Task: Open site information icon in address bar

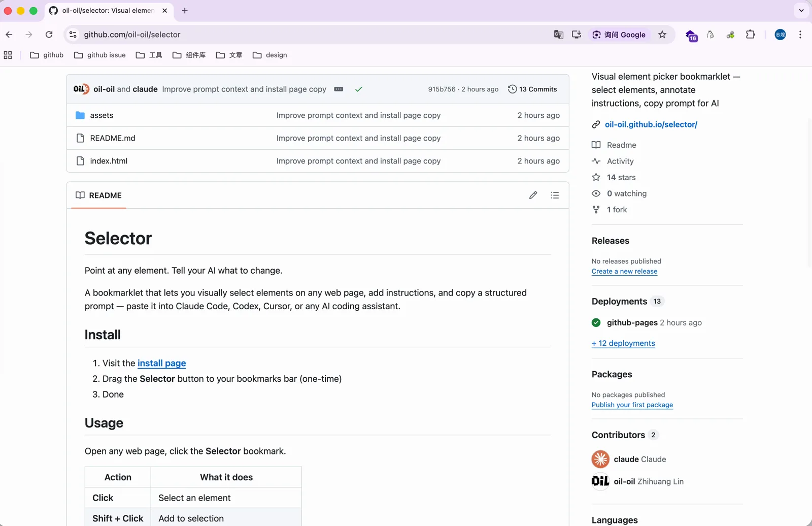Action: 73,35
